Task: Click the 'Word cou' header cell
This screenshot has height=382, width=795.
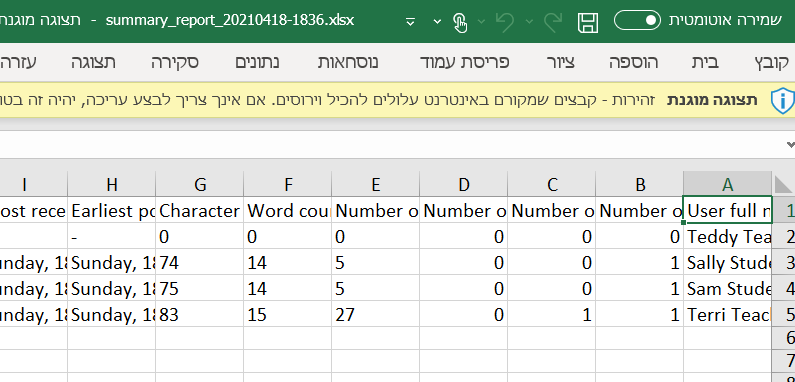Action: 287,211
